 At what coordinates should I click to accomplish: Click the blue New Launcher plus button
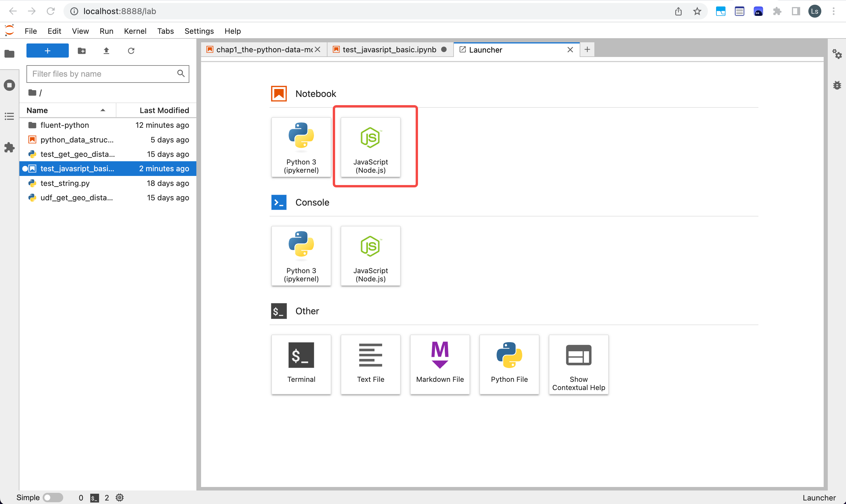[x=48, y=51]
